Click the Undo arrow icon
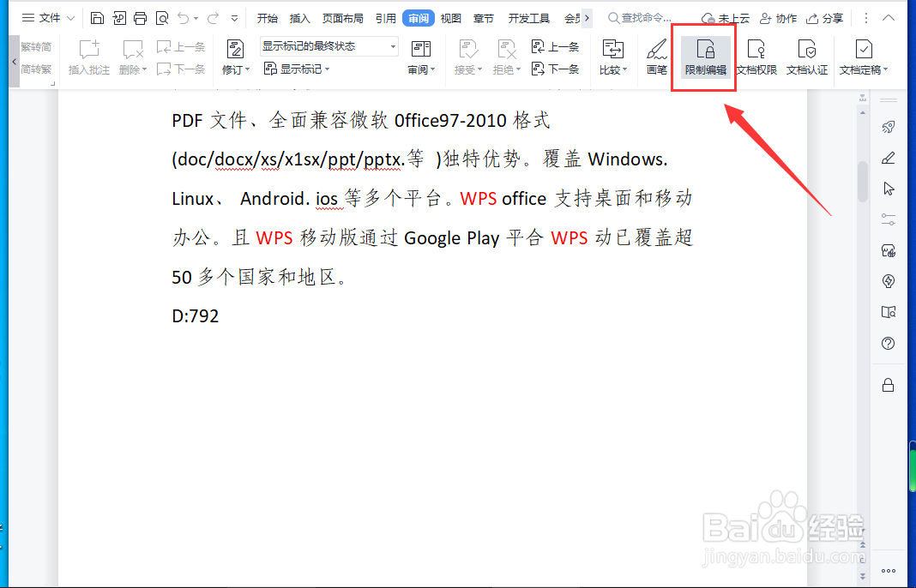Screen dimensions: 916x588 click(x=184, y=18)
